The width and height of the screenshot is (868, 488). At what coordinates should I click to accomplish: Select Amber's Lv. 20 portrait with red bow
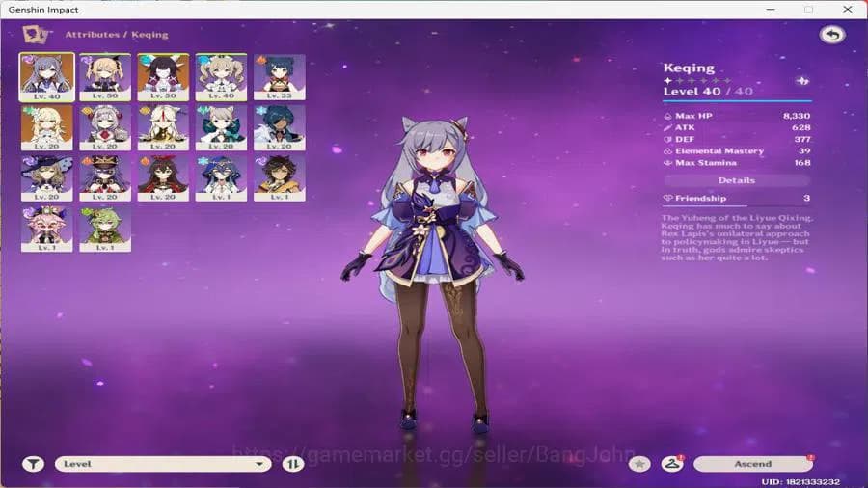[163, 178]
